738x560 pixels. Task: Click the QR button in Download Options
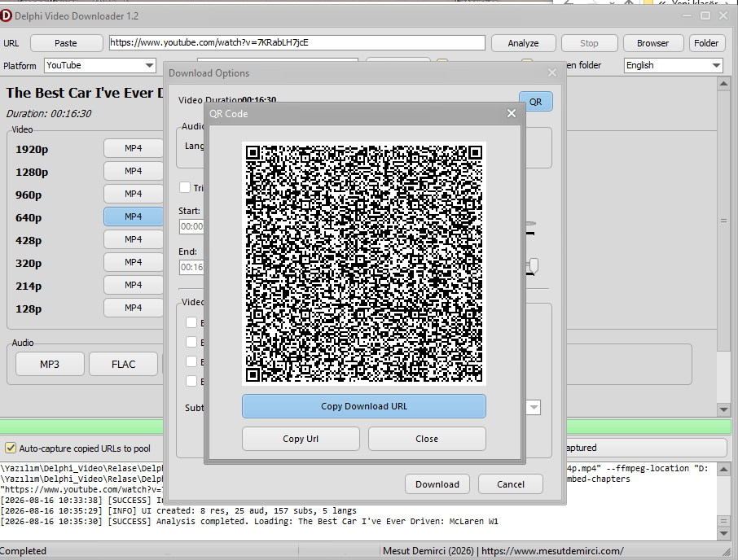coord(536,102)
